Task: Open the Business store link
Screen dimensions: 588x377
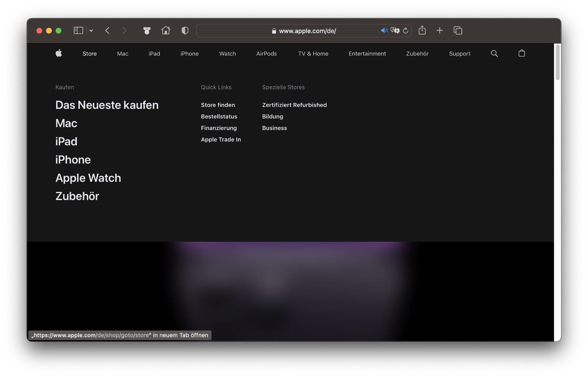Action: pos(274,128)
